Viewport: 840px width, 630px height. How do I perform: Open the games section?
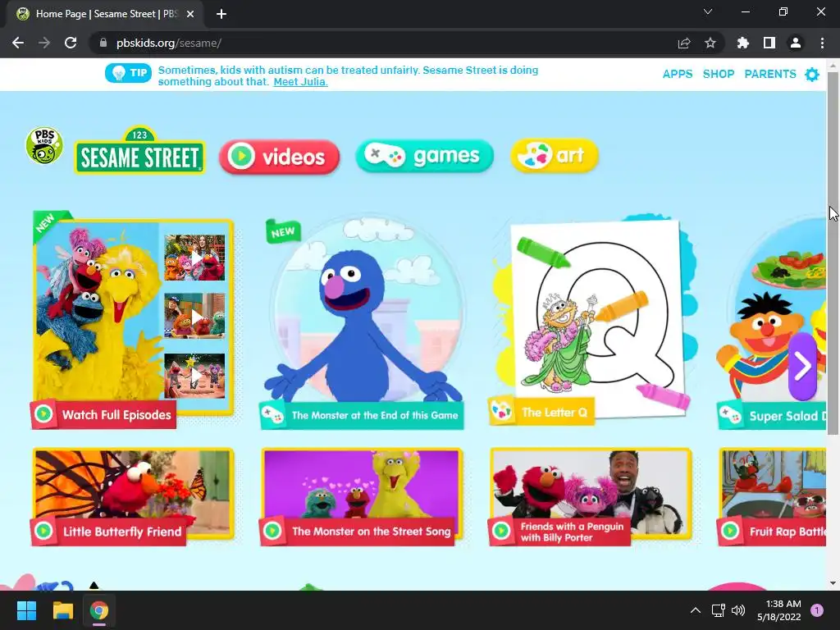coord(424,156)
